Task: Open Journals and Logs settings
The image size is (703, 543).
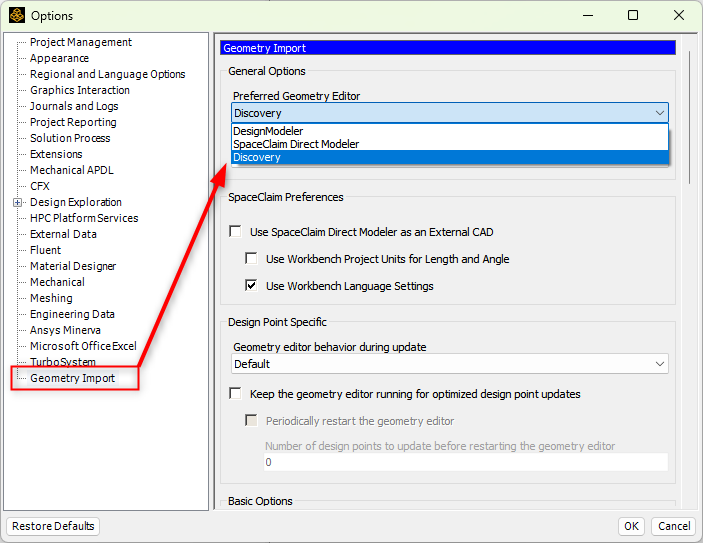Action: pos(74,106)
